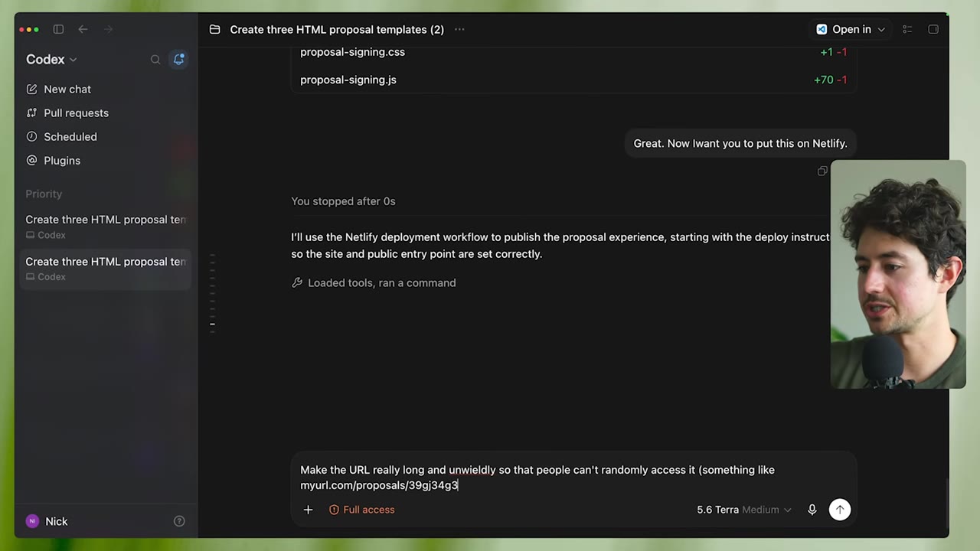
Task: Click the notification bell icon
Action: click(x=178, y=59)
